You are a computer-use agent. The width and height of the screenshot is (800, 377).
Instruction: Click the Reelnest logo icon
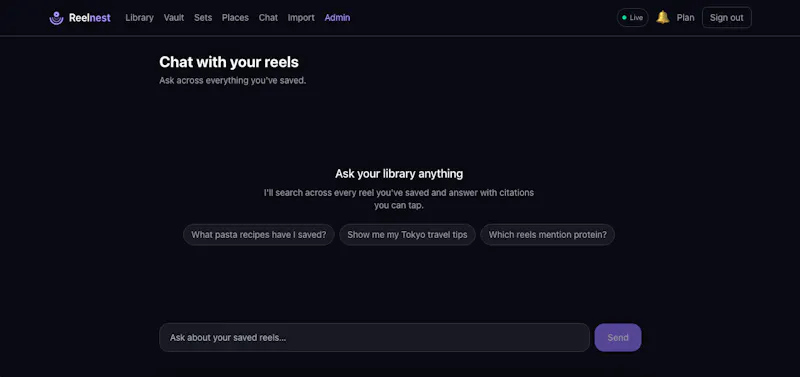pos(56,18)
